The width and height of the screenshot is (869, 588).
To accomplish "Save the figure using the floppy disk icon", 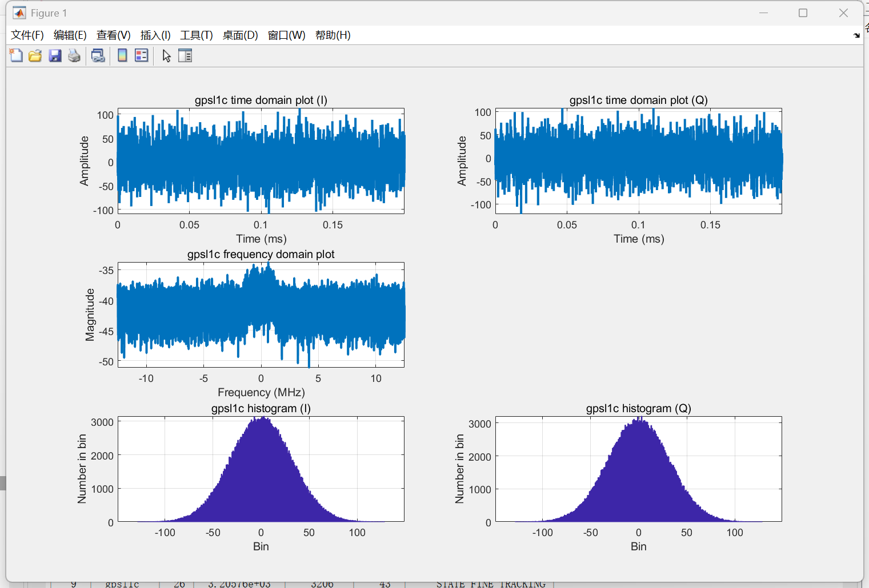I will click(55, 55).
